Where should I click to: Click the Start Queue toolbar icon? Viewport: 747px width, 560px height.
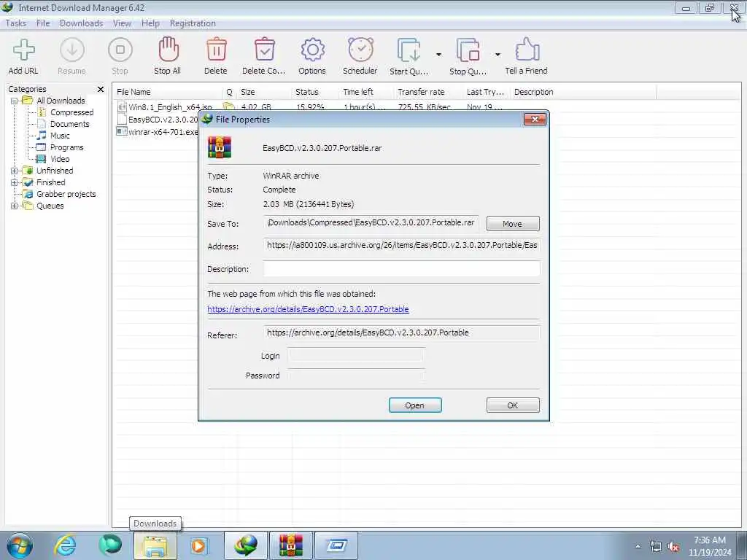coord(409,50)
